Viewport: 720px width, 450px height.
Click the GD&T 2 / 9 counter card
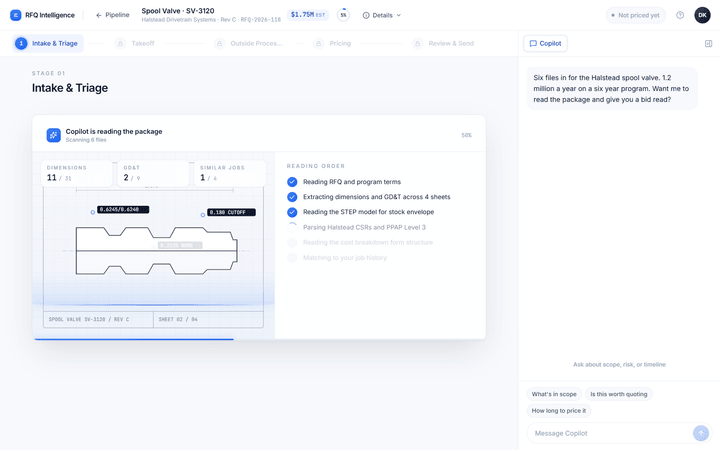(153, 174)
